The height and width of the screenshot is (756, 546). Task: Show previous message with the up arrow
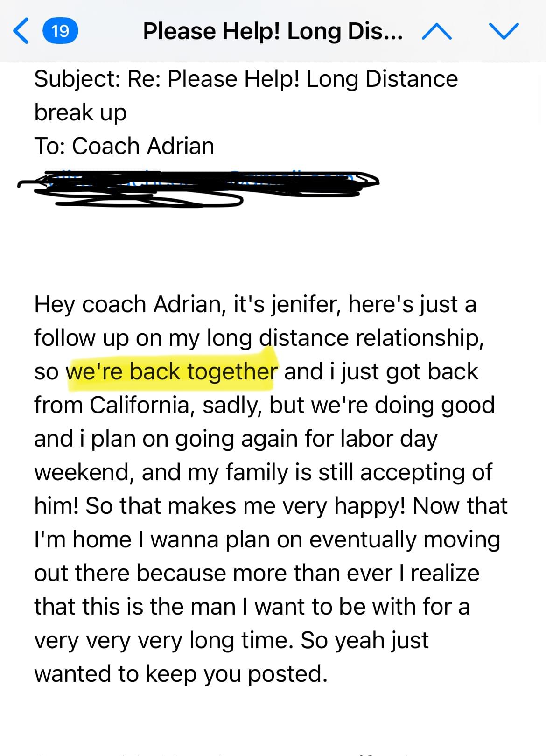[436, 31]
